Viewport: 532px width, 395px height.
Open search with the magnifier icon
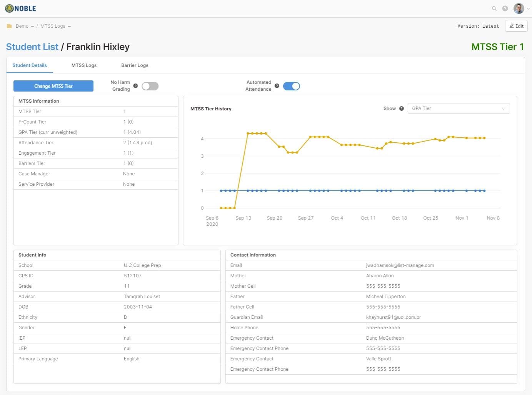pos(494,8)
